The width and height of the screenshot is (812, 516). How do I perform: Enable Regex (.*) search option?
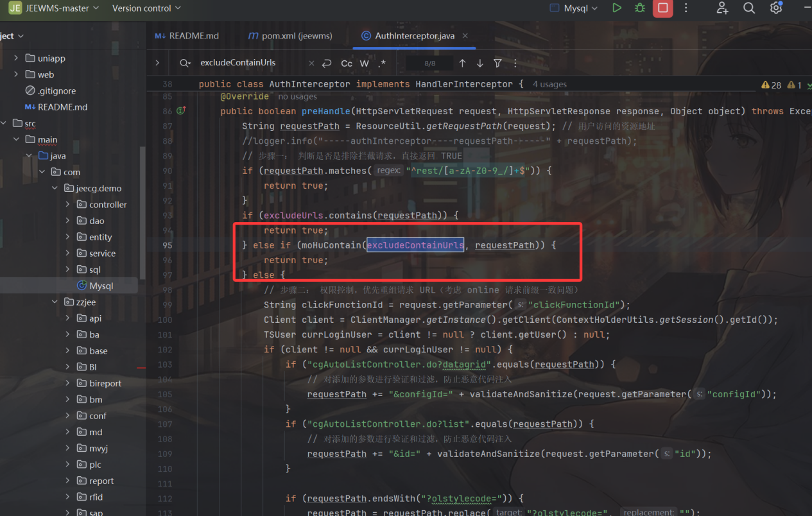point(383,63)
